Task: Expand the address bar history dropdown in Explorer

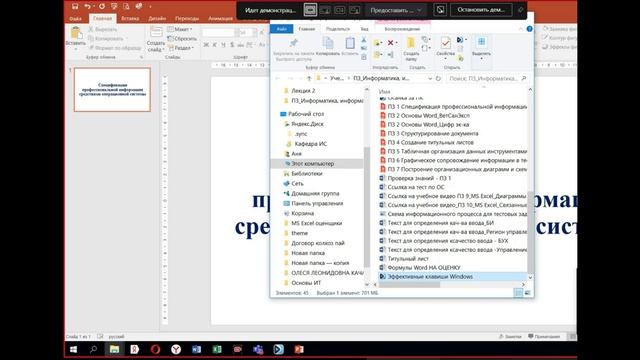Action: [x=430, y=78]
